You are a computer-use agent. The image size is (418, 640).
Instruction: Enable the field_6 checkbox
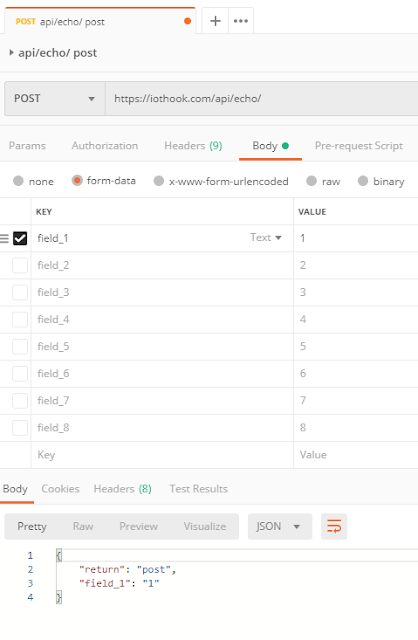pyautogui.click(x=20, y=373)
